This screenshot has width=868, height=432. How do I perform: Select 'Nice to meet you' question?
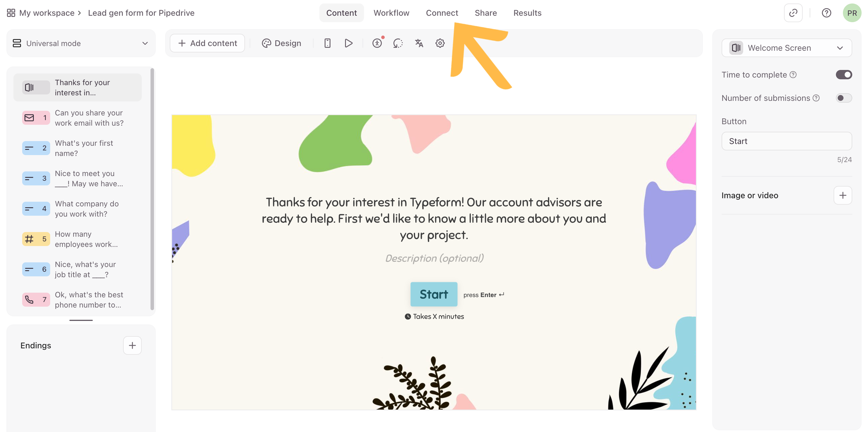coord(78,178)
